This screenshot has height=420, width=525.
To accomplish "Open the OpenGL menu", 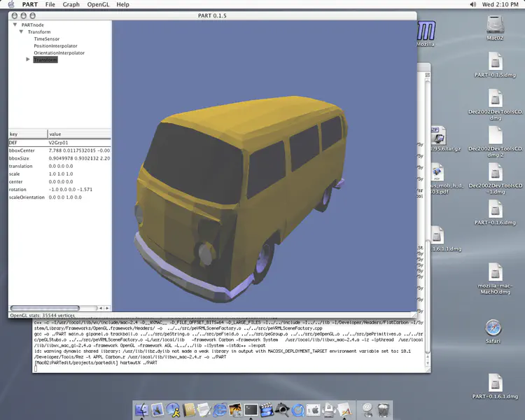I will (98, 4).
